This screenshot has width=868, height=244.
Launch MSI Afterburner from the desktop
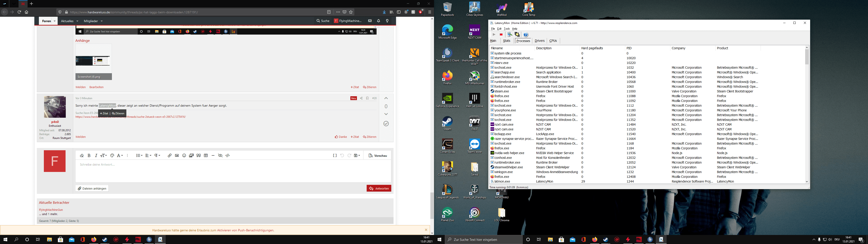474,77
